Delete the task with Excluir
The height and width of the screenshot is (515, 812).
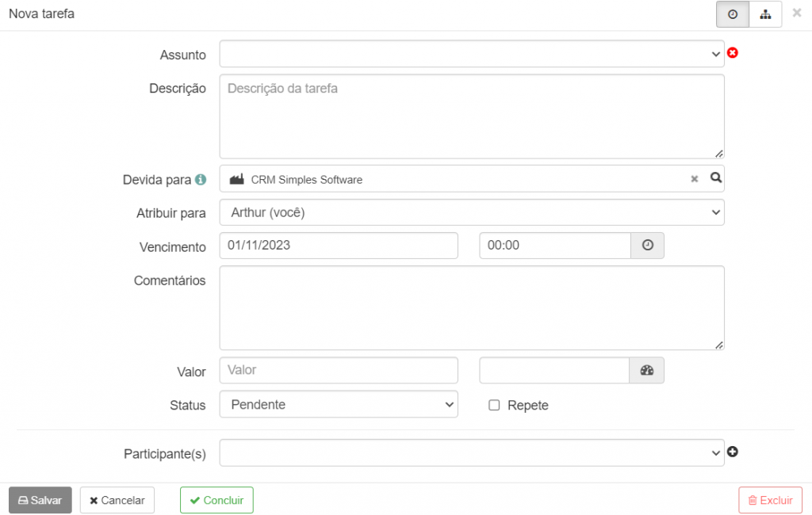(x=770, y=500)
